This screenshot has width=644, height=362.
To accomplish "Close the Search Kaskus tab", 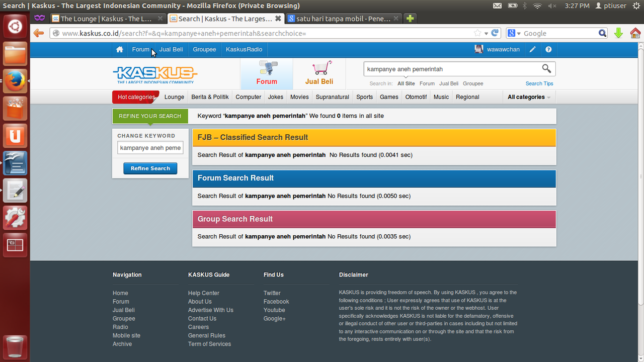I will click(278, 19).
